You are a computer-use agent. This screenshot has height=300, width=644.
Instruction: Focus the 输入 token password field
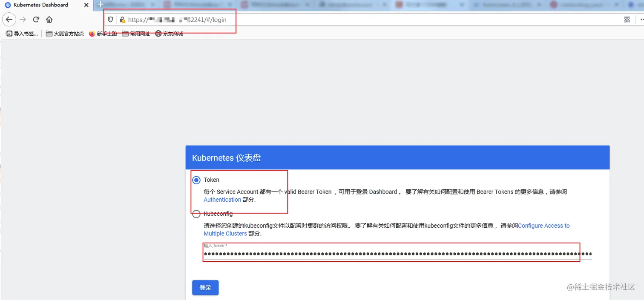point(397,254)
